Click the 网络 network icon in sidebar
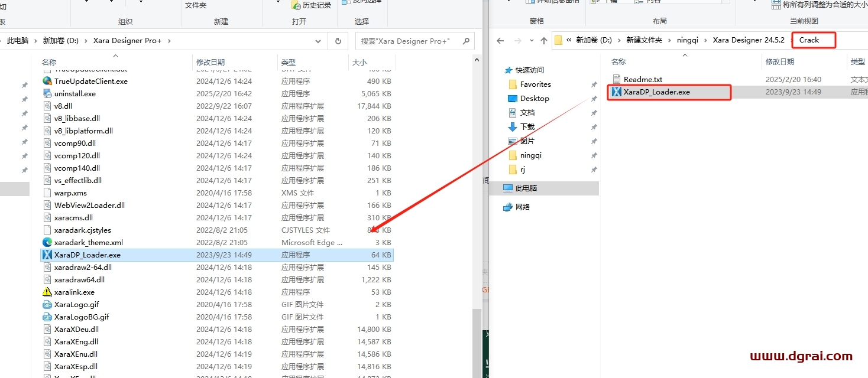Image resolution: width=868 pixels, height=378 pixels. 508,207
